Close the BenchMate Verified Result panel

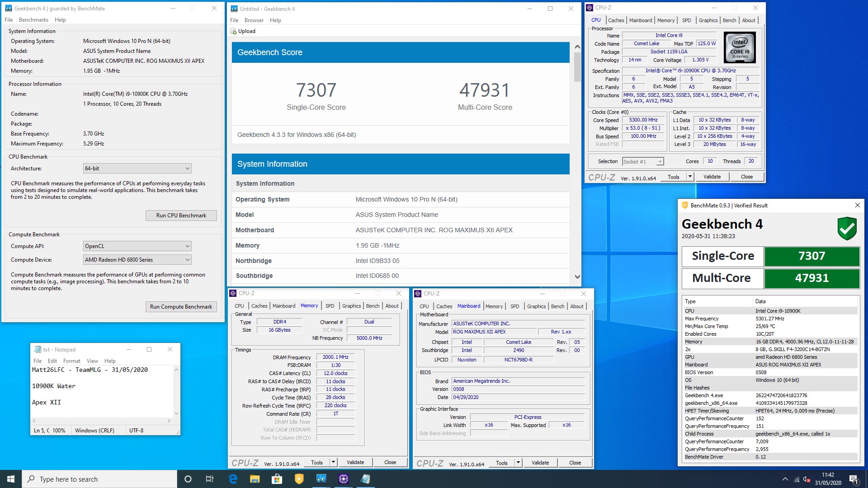point(857,205)
